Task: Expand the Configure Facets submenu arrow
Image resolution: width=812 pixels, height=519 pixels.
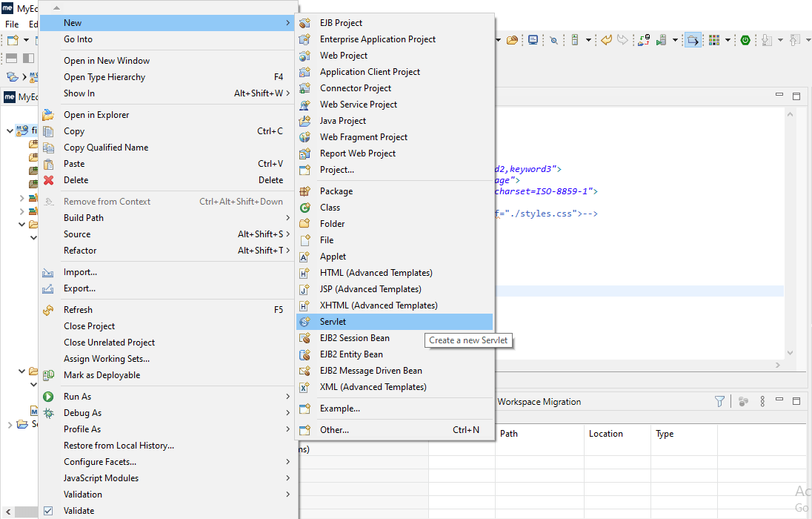Action: pyautogui.click(x=288, y=462)
